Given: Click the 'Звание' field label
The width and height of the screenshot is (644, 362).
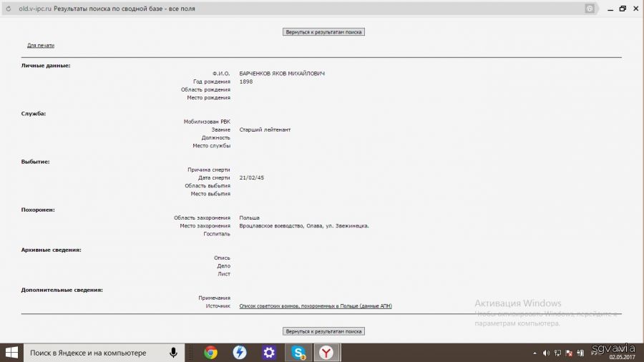Looking at the screenshot, I should (221, 129).
